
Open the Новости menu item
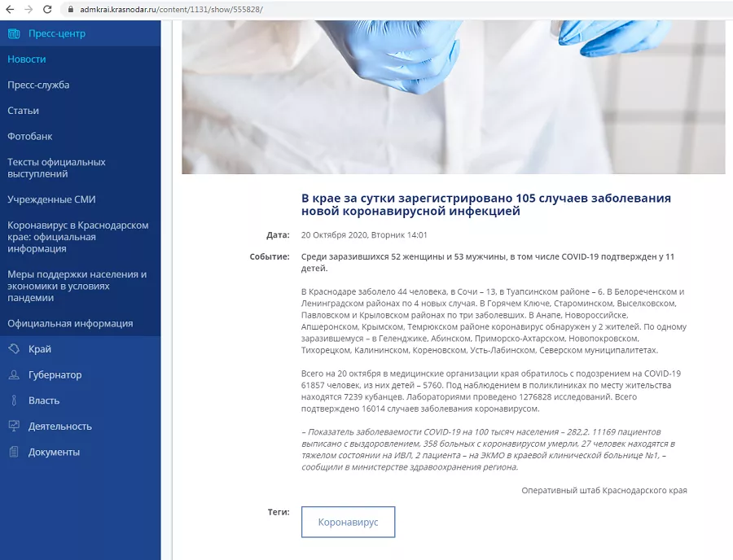27,59
